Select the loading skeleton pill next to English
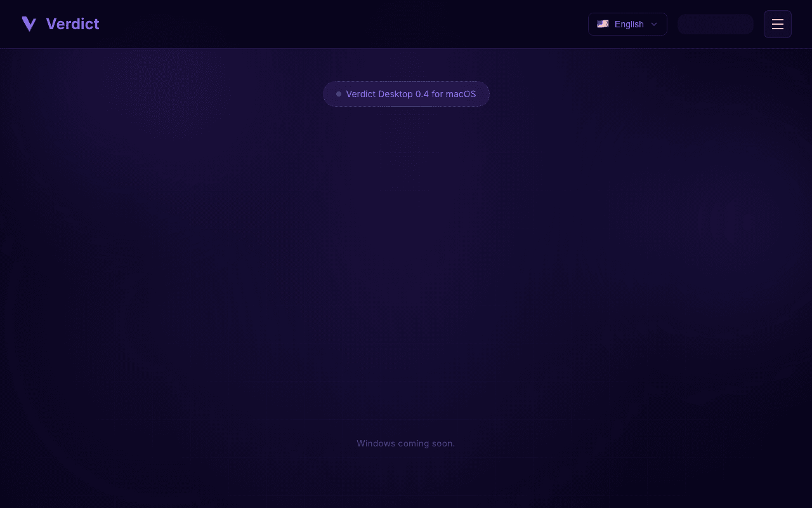 tap(716, 24)
